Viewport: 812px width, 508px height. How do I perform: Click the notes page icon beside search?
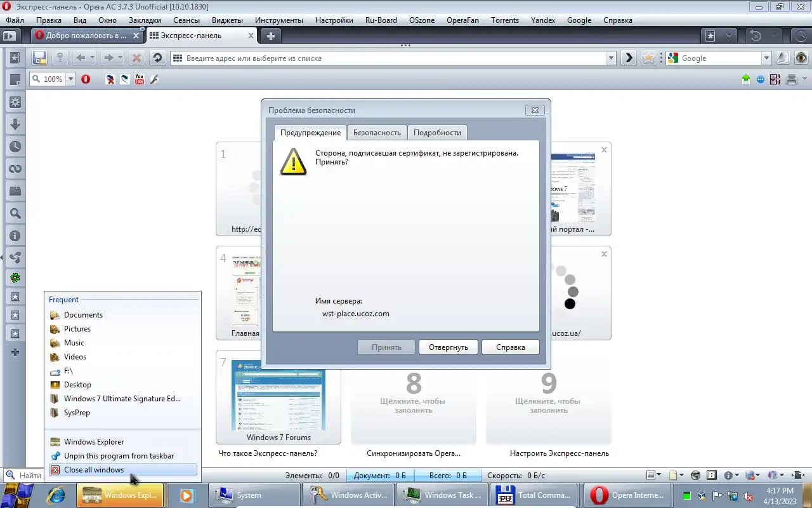(x=783, y=58)
